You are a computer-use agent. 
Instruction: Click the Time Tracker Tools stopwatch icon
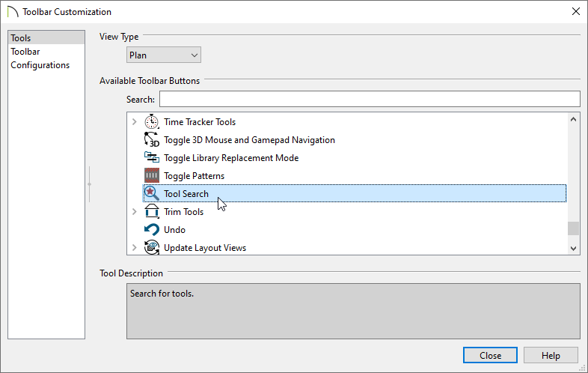pyautogui.click(x=152, y=121)
